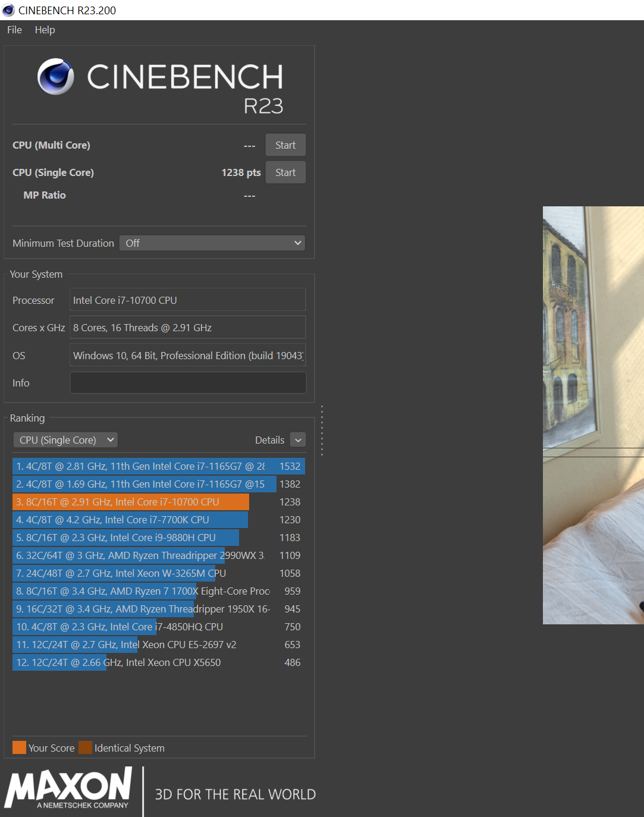Viewport: 644px width, 817px height.
Task: Open the Help menu
Action: coord(45,30)
